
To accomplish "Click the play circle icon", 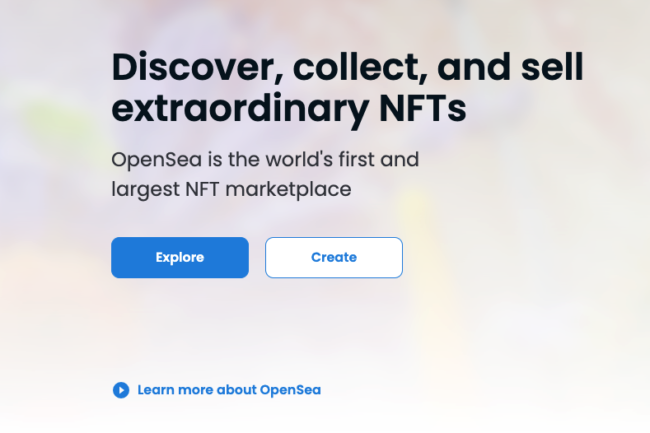I will 121,390.
